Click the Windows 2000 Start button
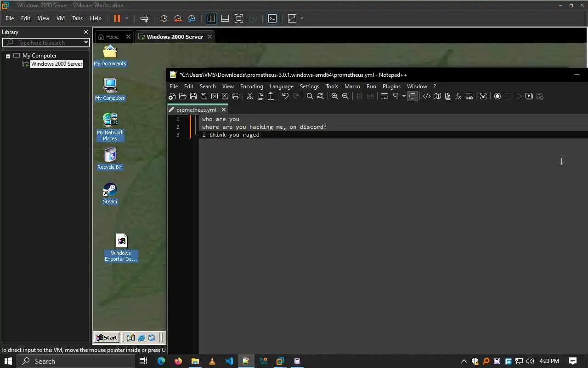Screen dimensions: 588x368 click(107, 338)
